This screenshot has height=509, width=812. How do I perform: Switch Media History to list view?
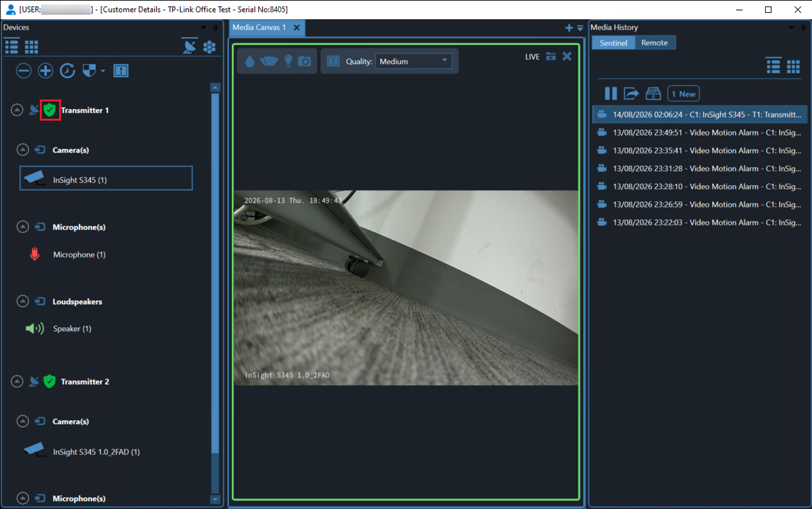774,66
